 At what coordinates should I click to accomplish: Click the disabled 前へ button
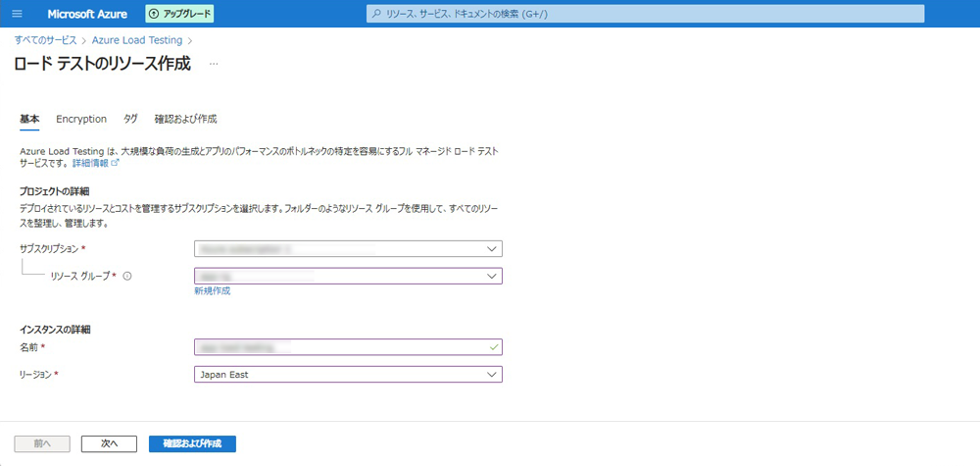click(x=42, y=443)
